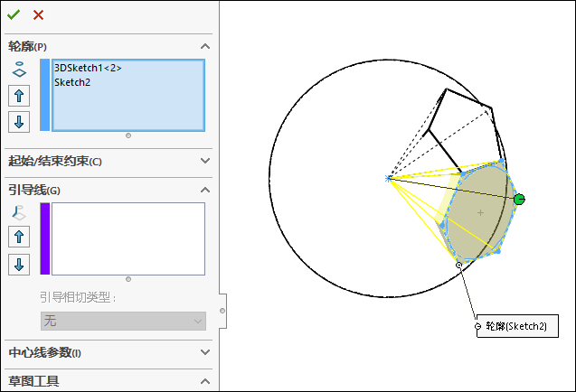This screenshot has width=576, height=392.
Task: Move guide curve up in 引导线 list
Action: point(19,237)
